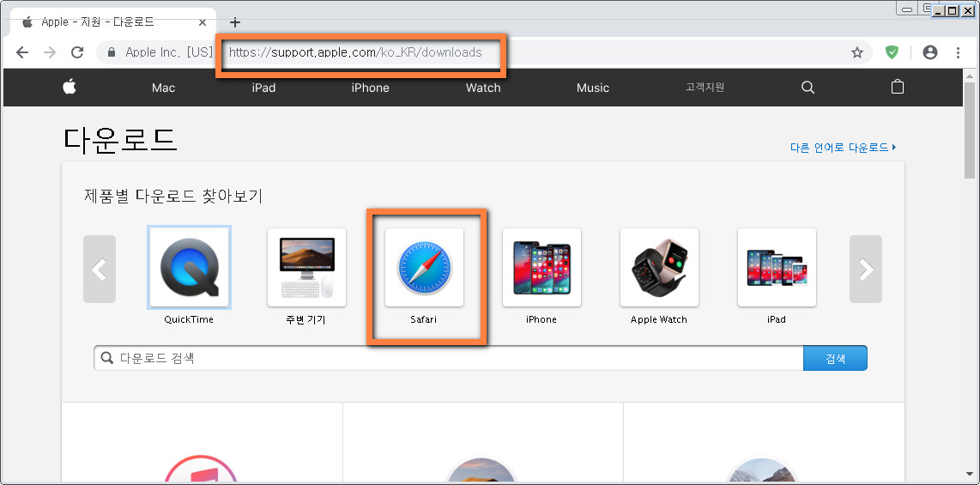Select the Apple Watch product thumbnail

click(x=659, y=268)
